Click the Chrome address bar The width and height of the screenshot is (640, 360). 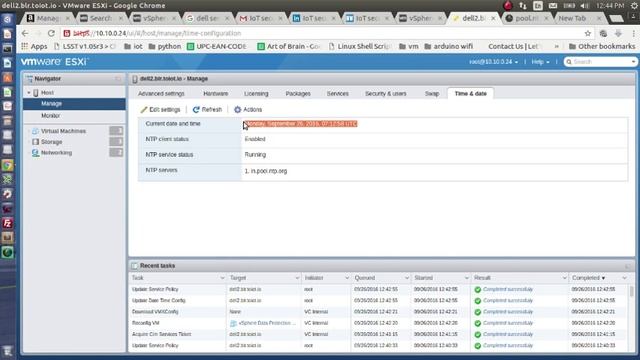tap(322, 33)
